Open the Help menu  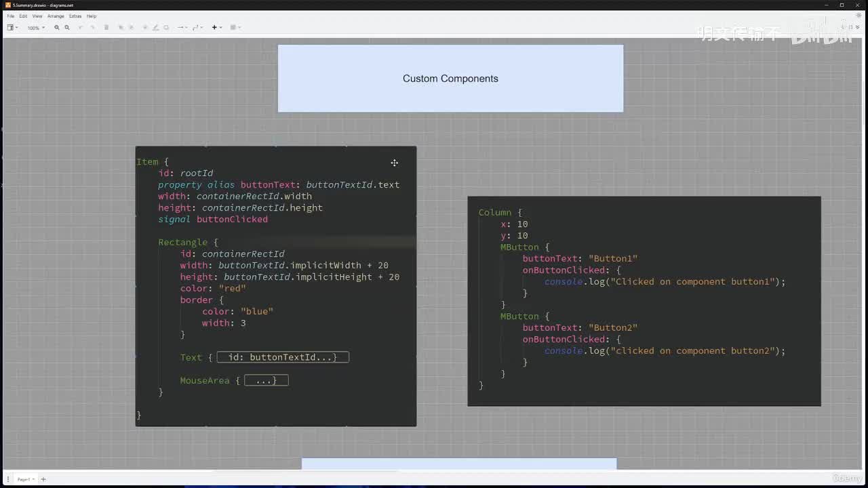pyautogui.click(x=92, y=16)
